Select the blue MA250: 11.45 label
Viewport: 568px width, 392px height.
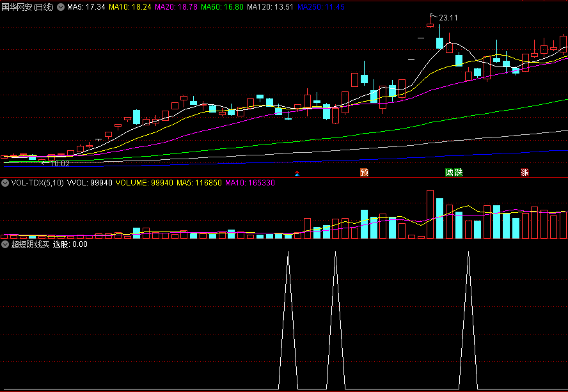tap(321, 7)
